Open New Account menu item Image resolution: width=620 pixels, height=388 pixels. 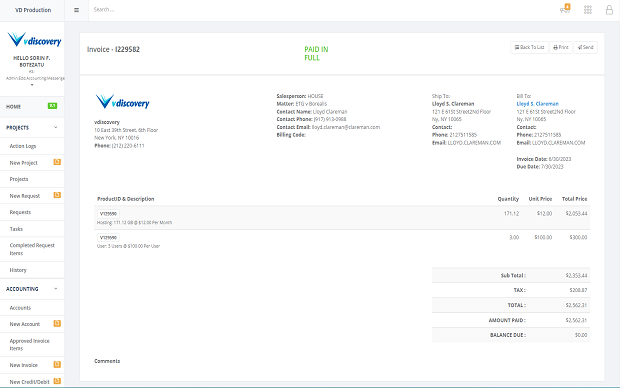(x=25, y=324)
